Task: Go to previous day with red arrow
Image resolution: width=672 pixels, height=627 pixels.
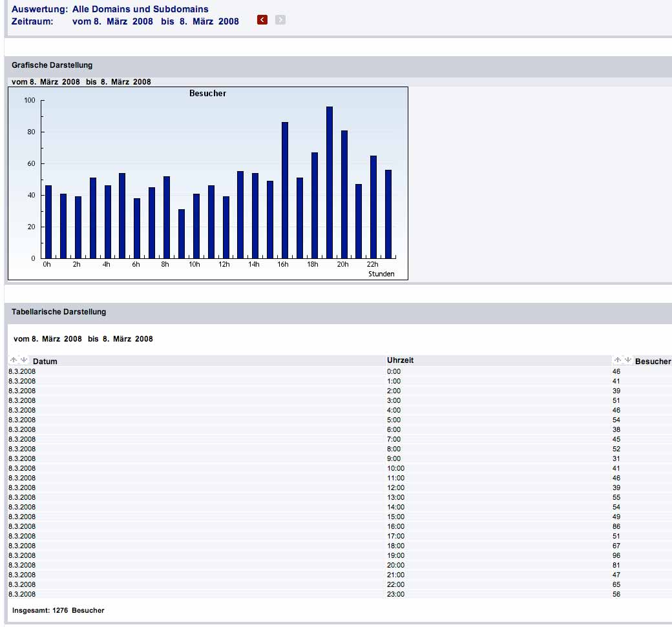Action: pyautogui.click(x=262, y=20)
